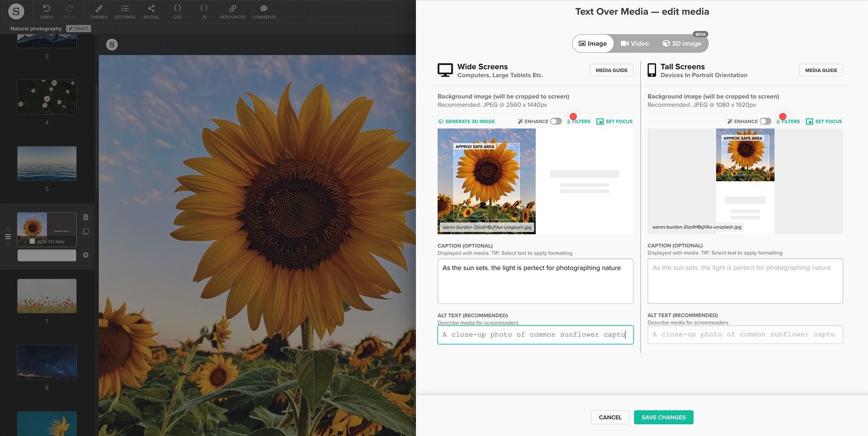Duplicate the section with copy icon
The height and width of the screenshot is (436, 868).
86,232
